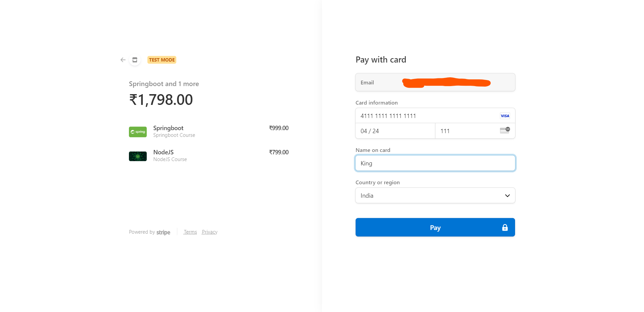The image size is (644, 312).
Task: Click the Spring logo thumbnail
Action: tap(138, 132)
